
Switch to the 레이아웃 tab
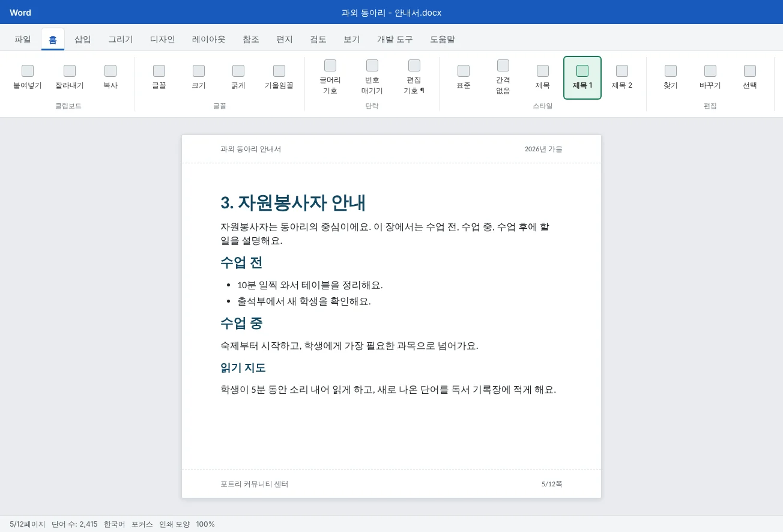pos(209,40)
